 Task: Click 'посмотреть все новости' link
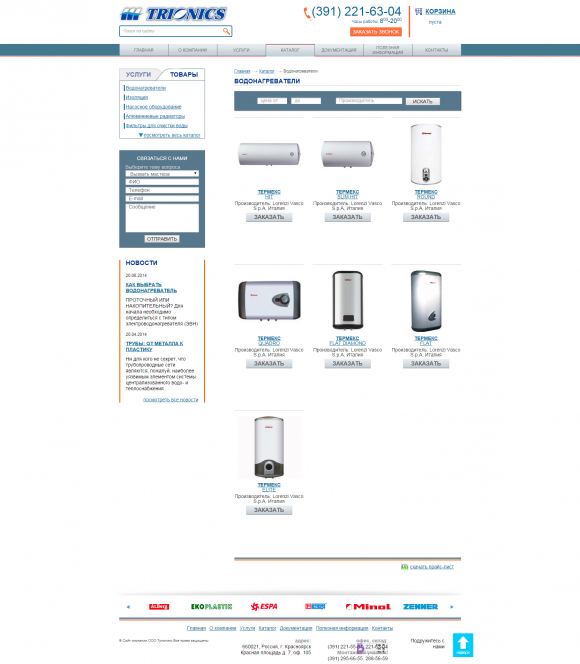click(x=171, y=400)
